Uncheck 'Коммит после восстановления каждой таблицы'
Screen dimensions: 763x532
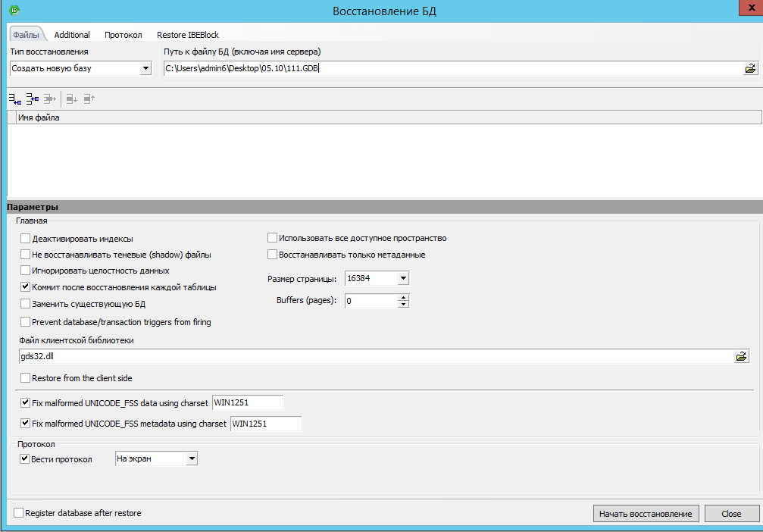pos(26,288)
